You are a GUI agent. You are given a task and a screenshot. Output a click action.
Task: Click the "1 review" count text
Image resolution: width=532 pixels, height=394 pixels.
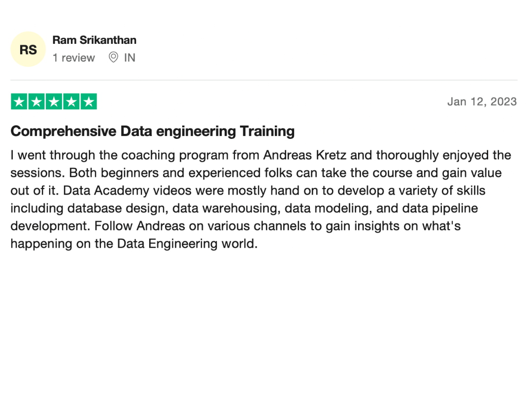point(73,58)
